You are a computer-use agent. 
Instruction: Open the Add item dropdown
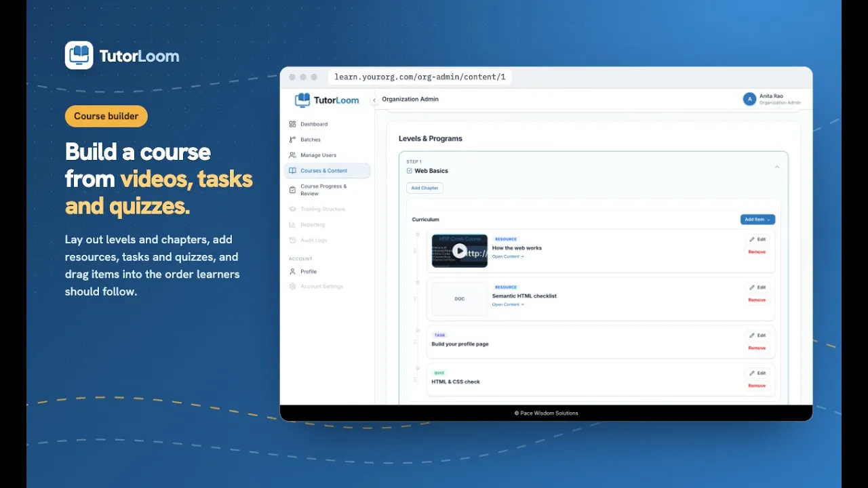click(757, 220)
